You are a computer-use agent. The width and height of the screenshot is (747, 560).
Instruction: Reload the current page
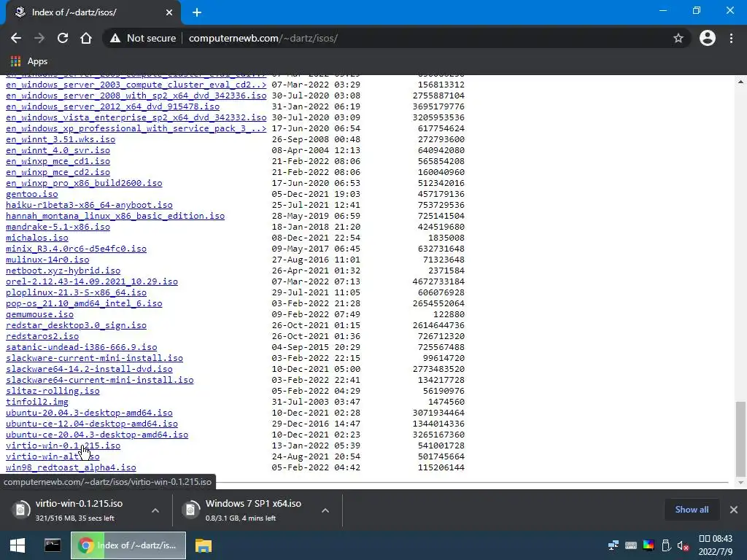(x=63, y=38)
